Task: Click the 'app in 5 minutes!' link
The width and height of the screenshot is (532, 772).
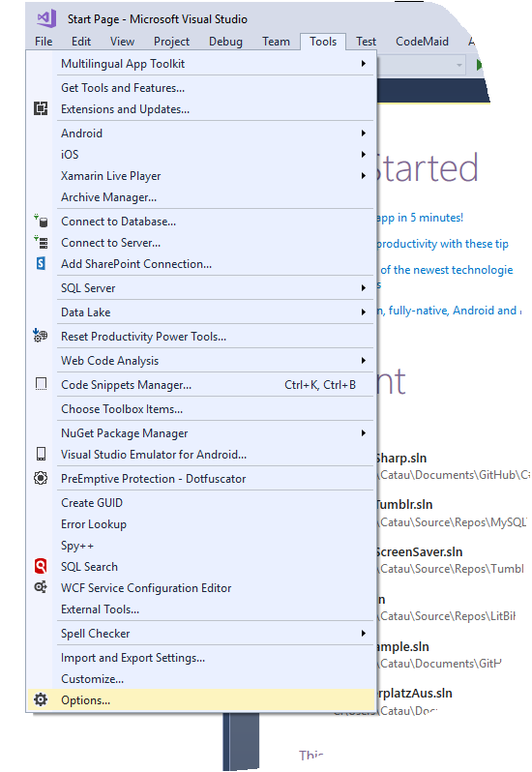Action: click(x=421, y=218)
